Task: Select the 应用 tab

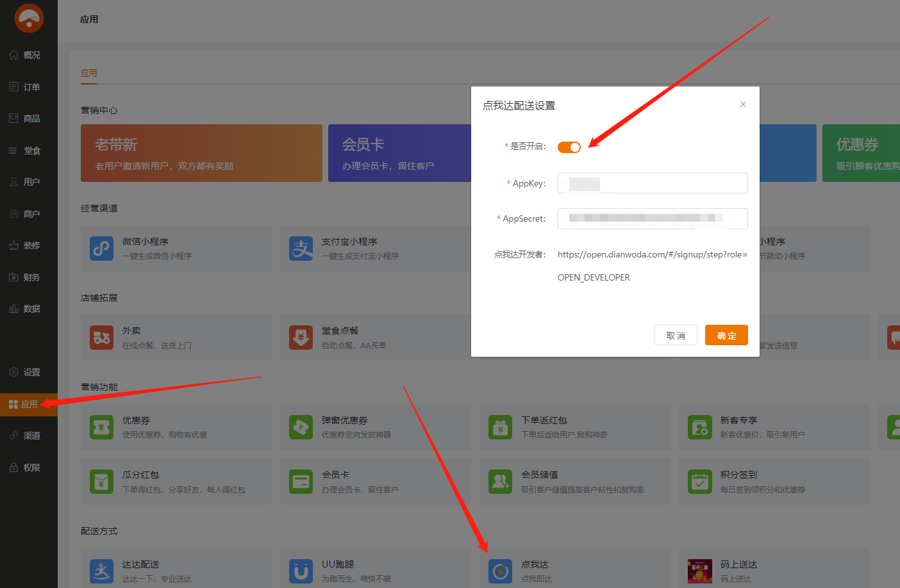Action: point(88,73)
